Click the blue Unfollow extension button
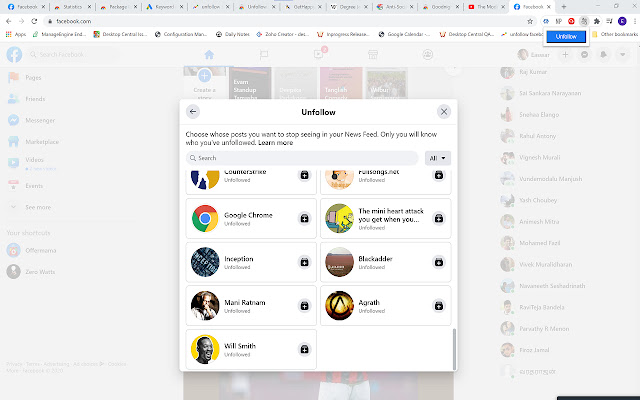 [x=566, y=36]
